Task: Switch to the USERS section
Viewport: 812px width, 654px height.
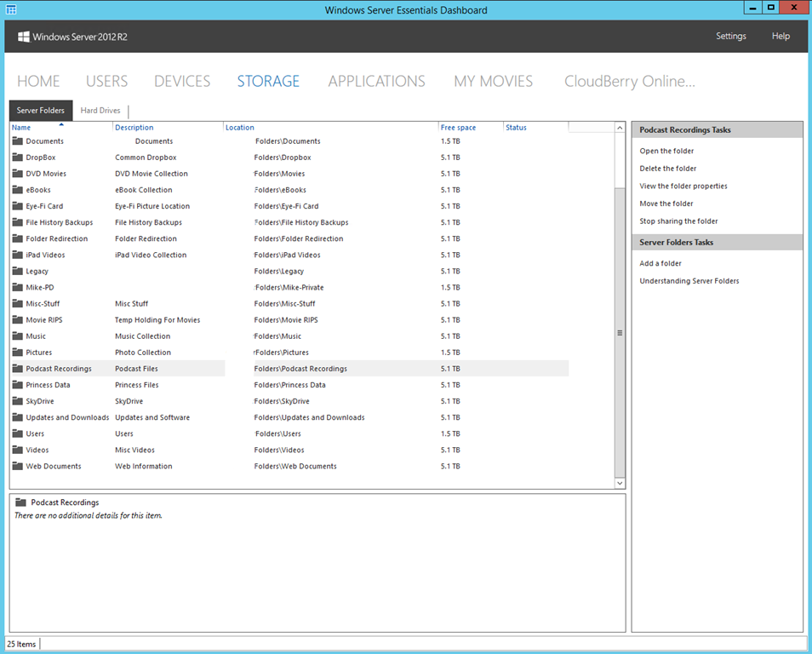Action: click(106, 82)
